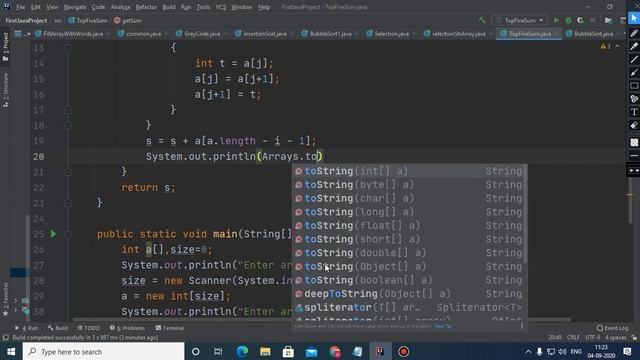Screen dimensions: 640x360
Task: Click the CRLF line separator in status bar
Action: pos(573,338)
